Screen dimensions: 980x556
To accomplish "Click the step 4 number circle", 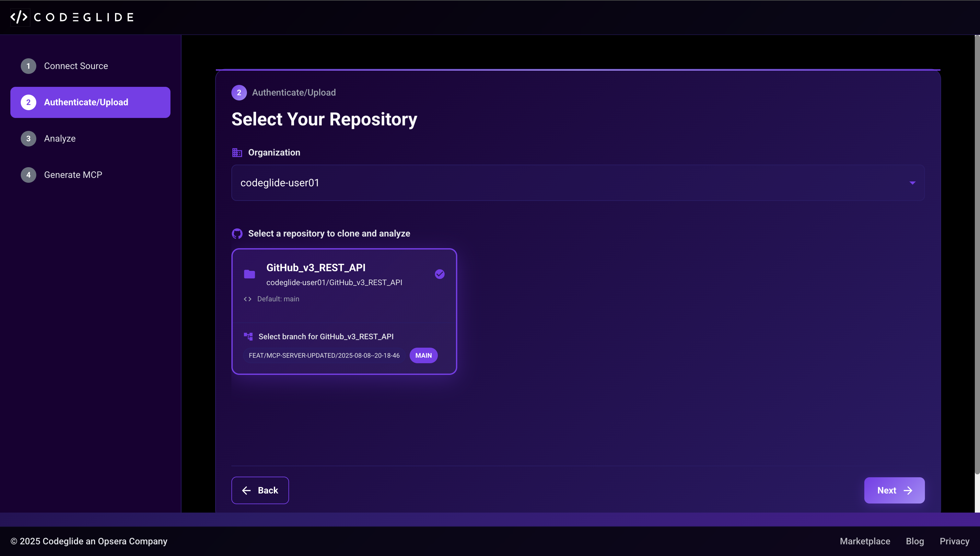I will click(28, 175).
